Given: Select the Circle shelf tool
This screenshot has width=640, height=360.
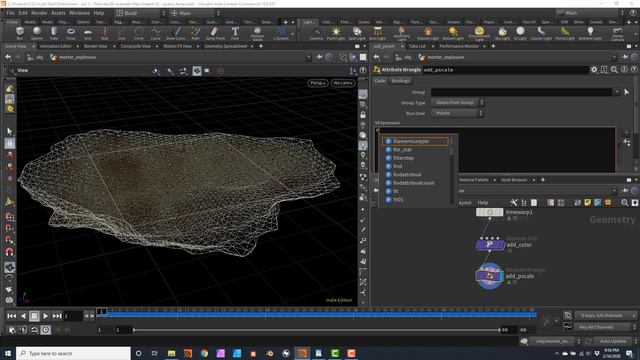Looking at the screenshot, I should (139, 33).
